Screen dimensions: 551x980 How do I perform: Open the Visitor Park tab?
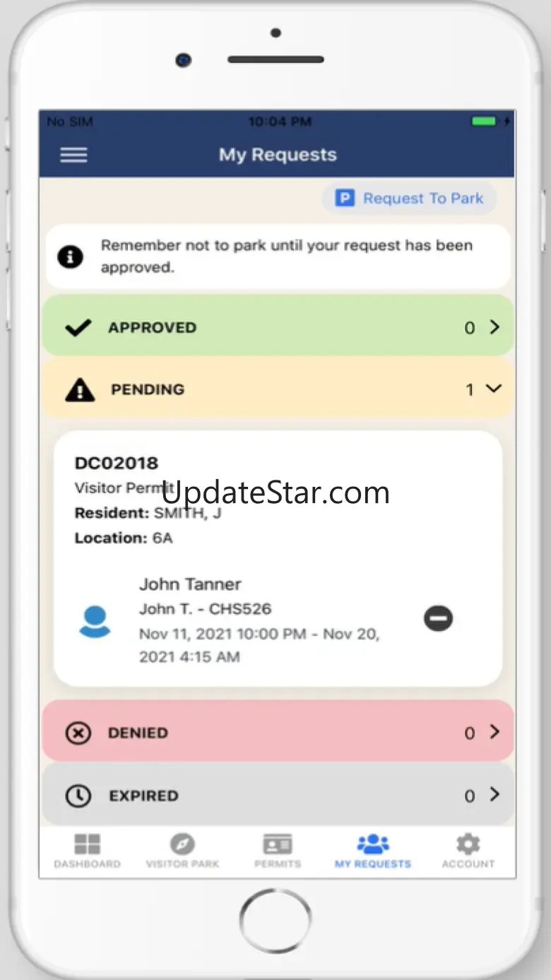pyautogui.click(x=182, y=851)
